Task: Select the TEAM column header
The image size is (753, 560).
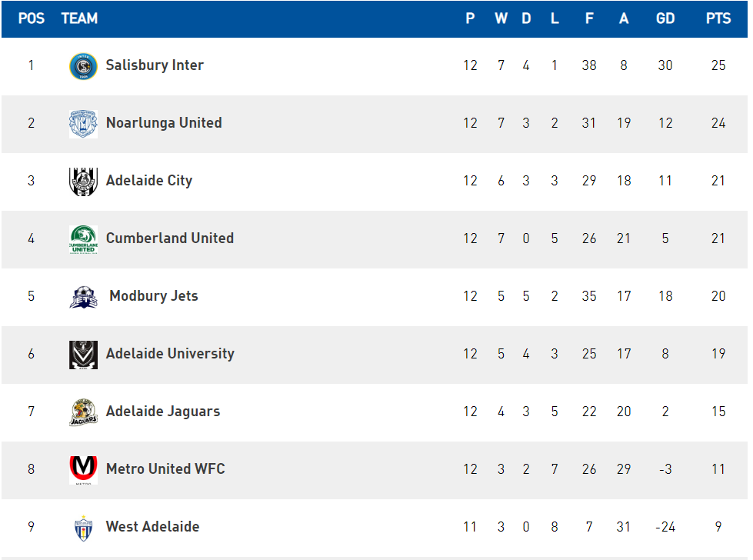Action: (79, 18)
